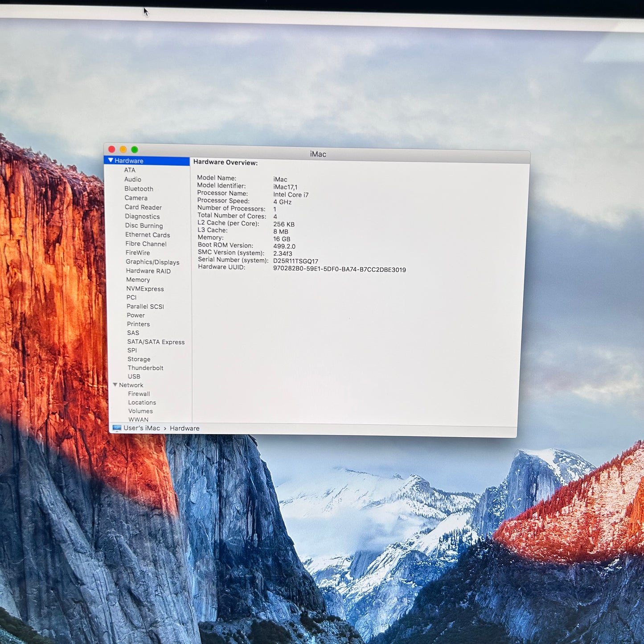Select ATA in the sidebar
The height and width of the screenshot is (644, 644).
click(130, 170)
